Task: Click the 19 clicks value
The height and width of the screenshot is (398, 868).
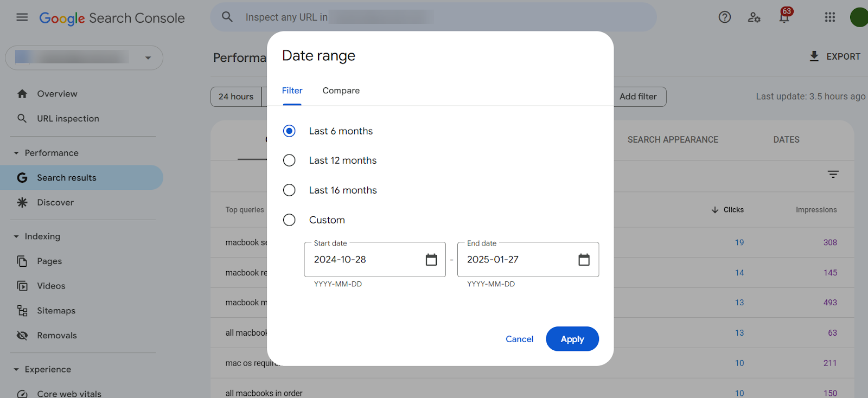Action: pos(739,242)
